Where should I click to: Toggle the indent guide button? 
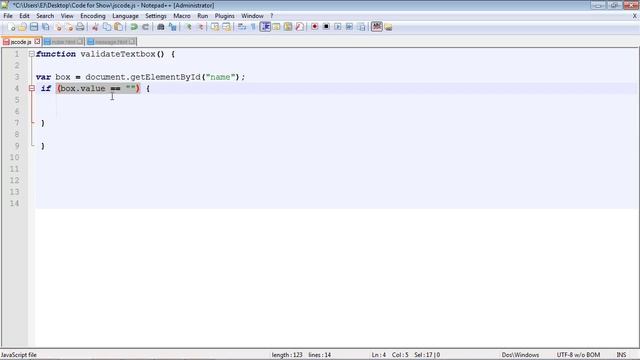(x=265, y=27)
